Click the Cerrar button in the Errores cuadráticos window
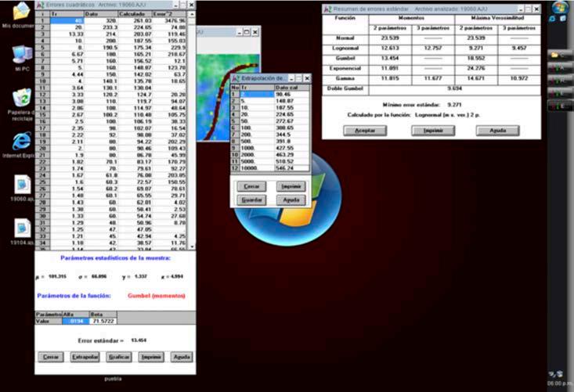This screenshot has width=574, height=392. 51,357
